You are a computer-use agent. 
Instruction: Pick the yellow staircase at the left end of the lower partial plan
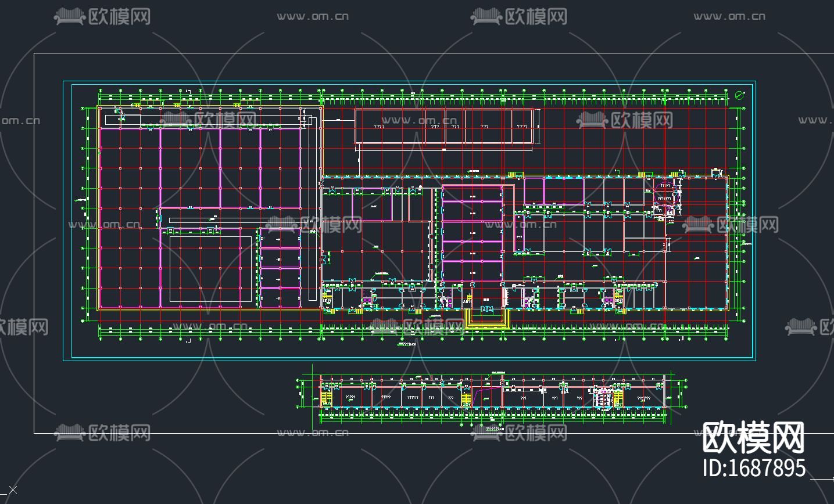(x=327, y=399)
